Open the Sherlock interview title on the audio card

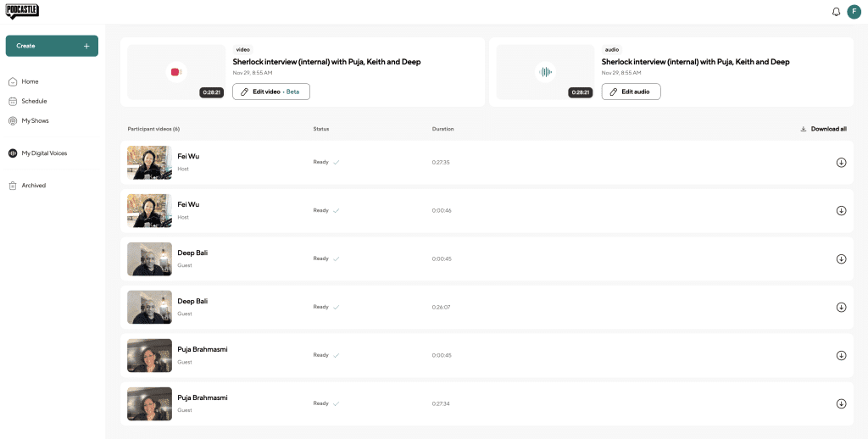[x=695, y=62]
